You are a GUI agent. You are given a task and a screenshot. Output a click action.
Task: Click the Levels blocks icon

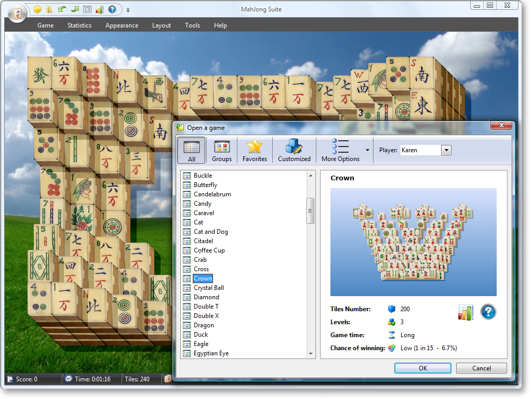click(x=392, y=322)
